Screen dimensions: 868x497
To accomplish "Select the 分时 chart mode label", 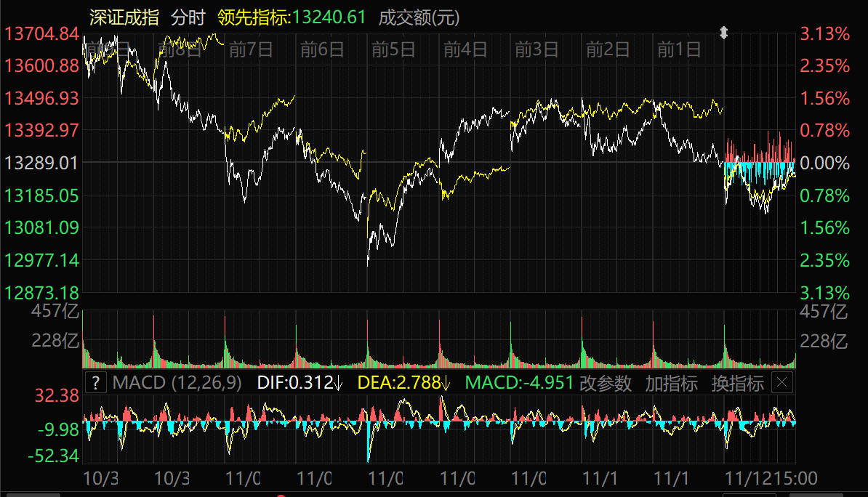I will pyautogui.click(x=188, y=17).
